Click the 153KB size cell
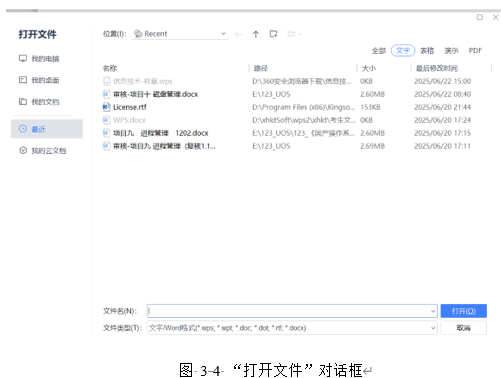This screenshot has width=501, height=378. 370,107
